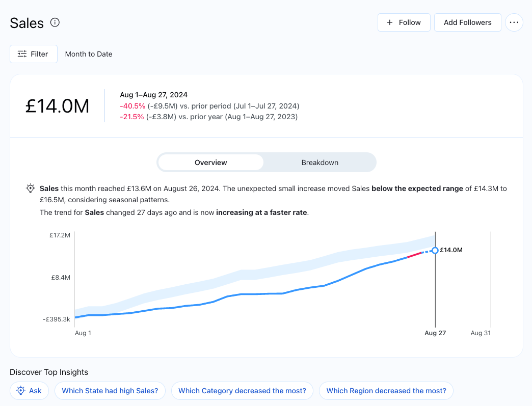This screenshot has height=406, width=532.
Task: Switch to the Breakdown tab
Action: (x=320, y=163)
